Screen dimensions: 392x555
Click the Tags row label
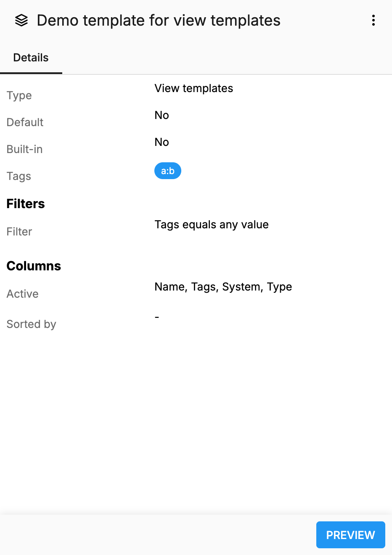tap(19, 176)
